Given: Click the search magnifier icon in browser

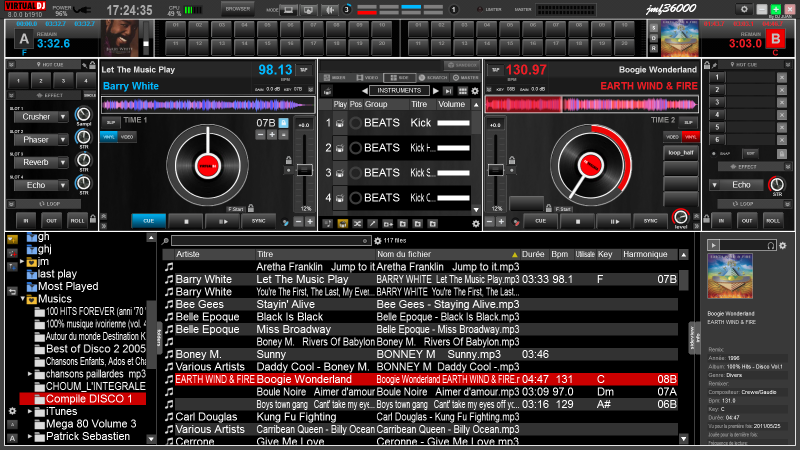Looking at the screenshot, I should 165,241.
